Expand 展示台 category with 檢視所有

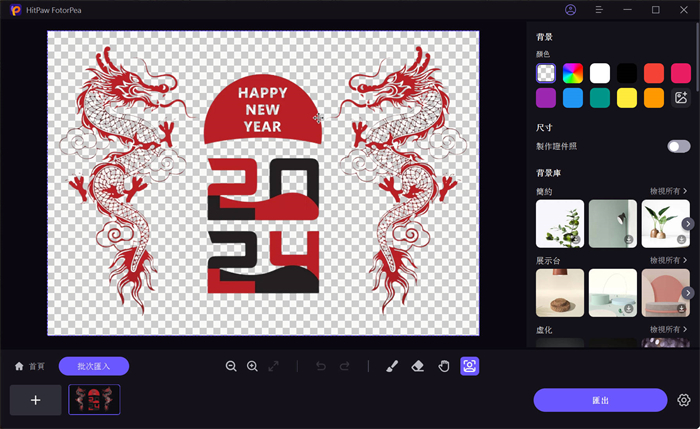click(x=668, y=260)
